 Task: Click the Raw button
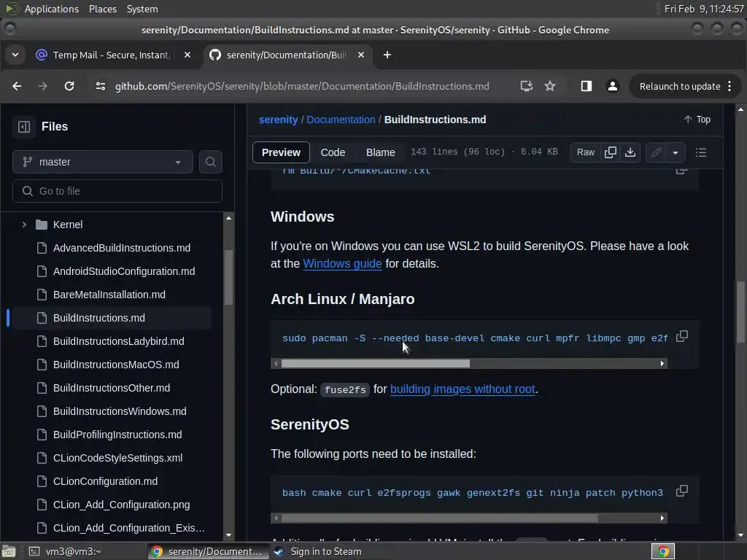[586, 152]
